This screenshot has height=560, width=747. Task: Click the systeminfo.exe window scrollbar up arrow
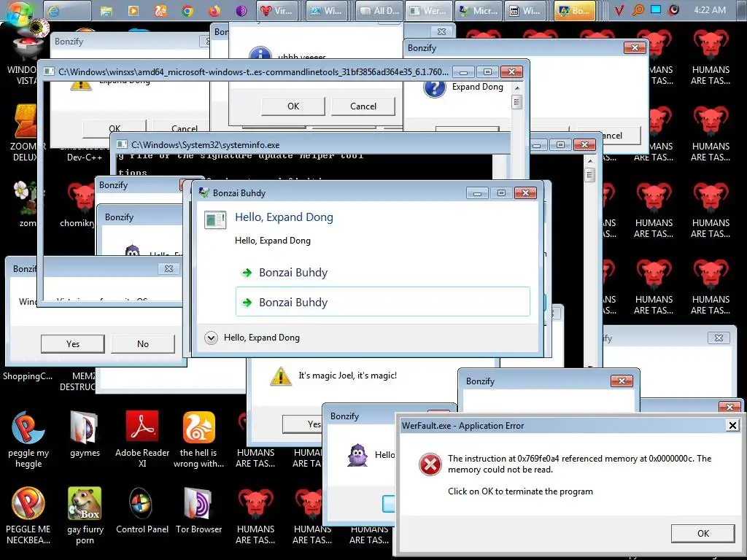pyautogui.click(x=589, y=161)
